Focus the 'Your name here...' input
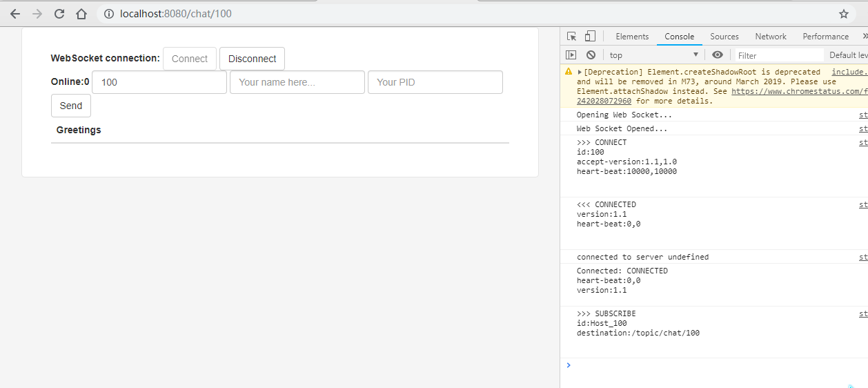This screenshot has height=388, width=868. (x=297, y=82)
